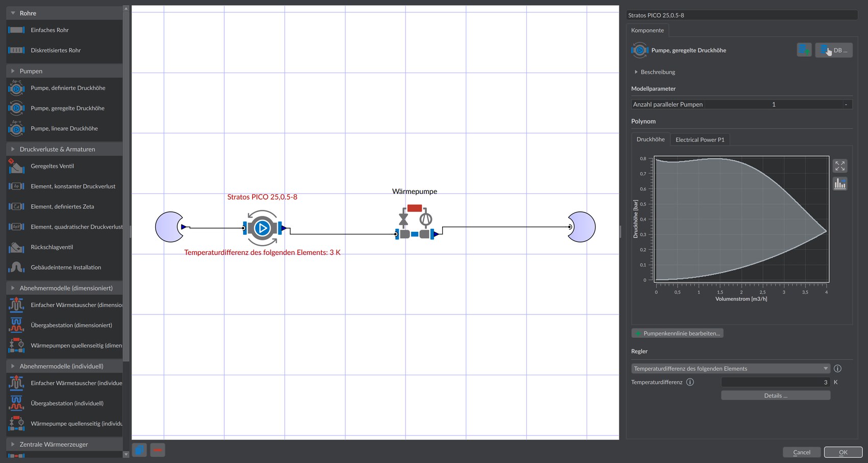The height and width of the screenshot is (463, 868).
Task: Open the bar chart view icon
Action: pyautogui.click(x=840, y=183)
